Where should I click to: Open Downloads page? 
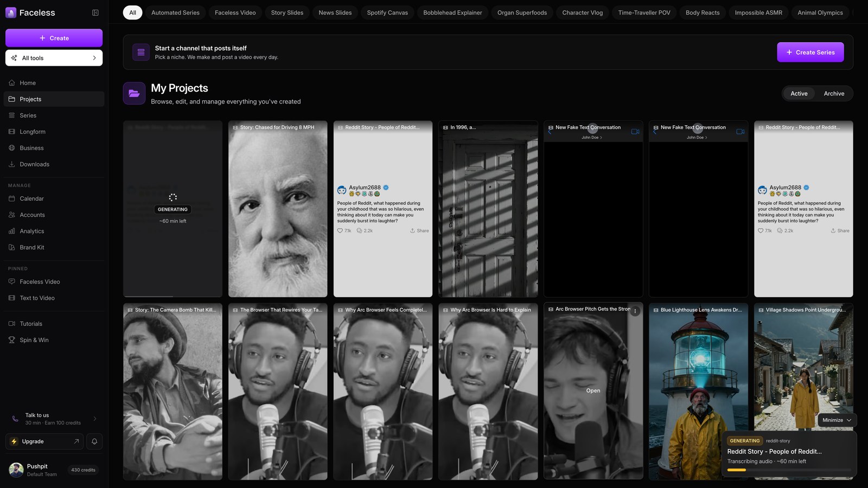(54, 164)
